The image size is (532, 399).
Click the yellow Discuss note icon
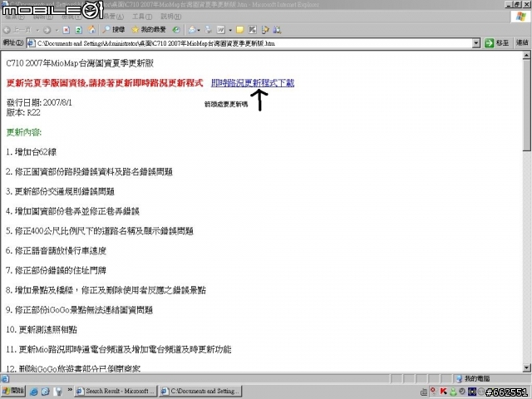click(240, 30)
